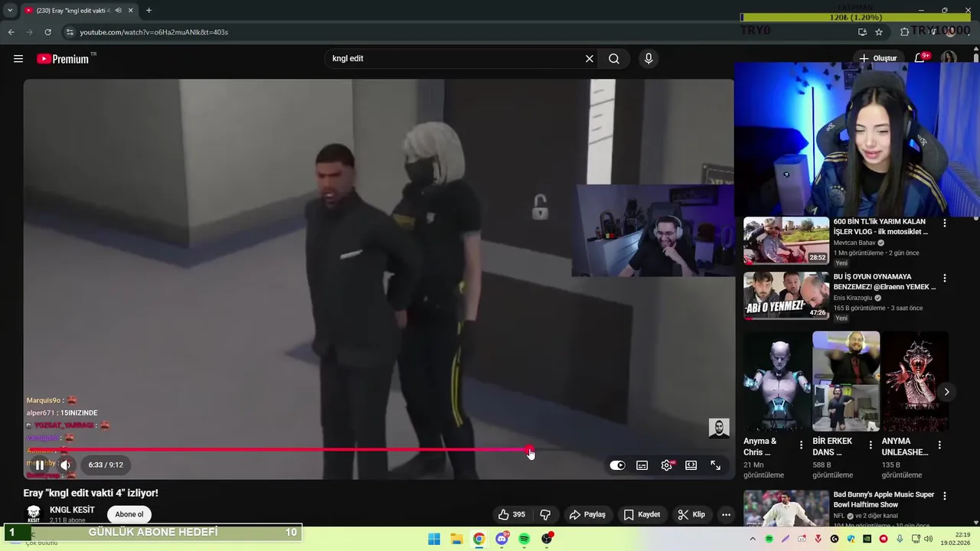Subscribe with the Abone ol button
The height and width of the screenshot is (551, 980).
[x=129, y=514]
